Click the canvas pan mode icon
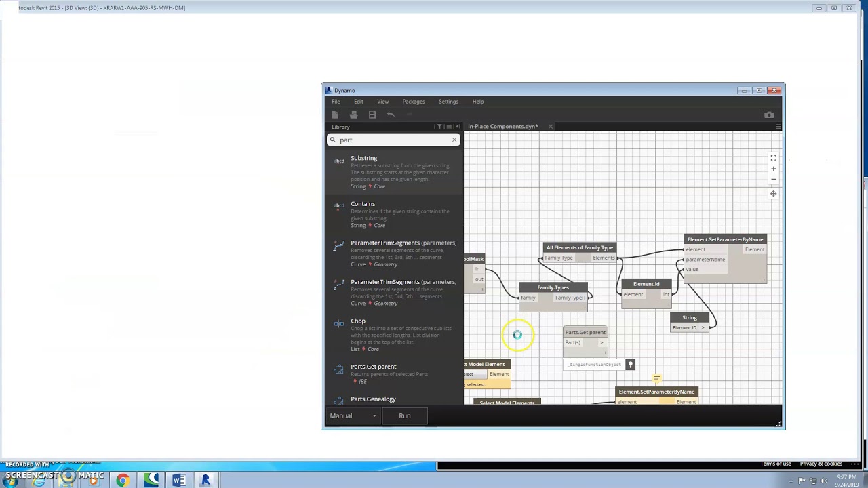This screenshot has height=488, width=868. (x=773, y=194)
